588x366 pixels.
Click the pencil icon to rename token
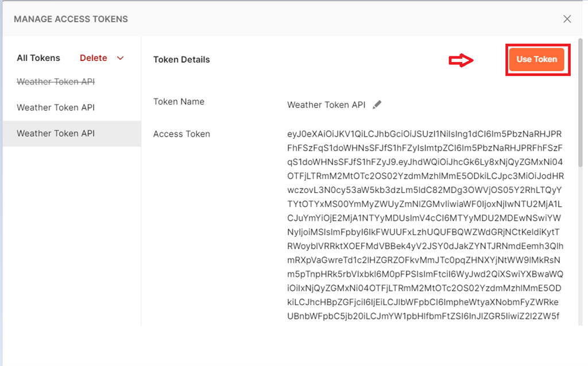coord(377,105)
